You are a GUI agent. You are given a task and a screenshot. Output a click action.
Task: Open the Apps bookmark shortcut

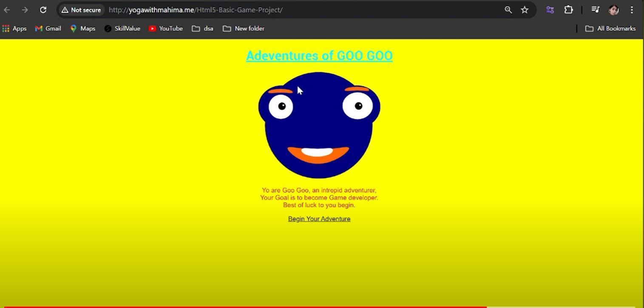(x=14, y=28)
